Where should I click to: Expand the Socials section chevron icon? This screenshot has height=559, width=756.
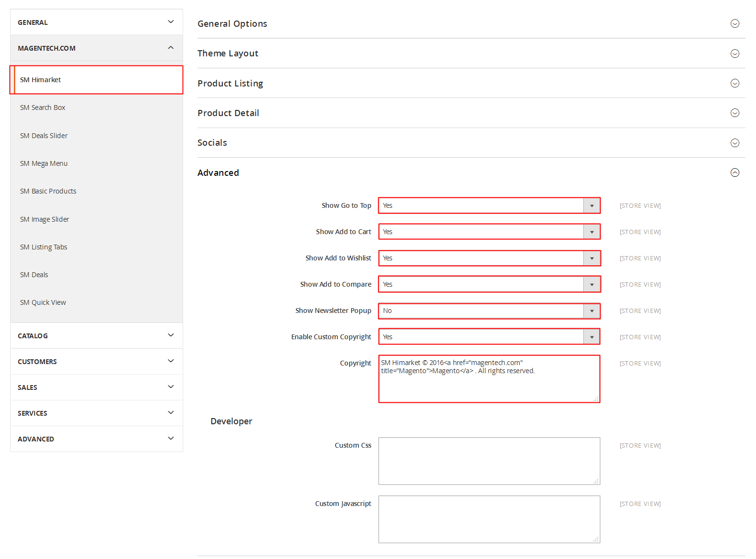coord(735,143)
